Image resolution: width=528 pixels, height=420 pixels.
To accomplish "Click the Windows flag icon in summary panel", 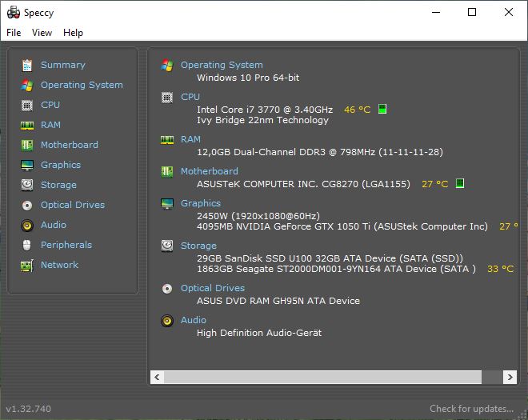I will click(167, 66).
